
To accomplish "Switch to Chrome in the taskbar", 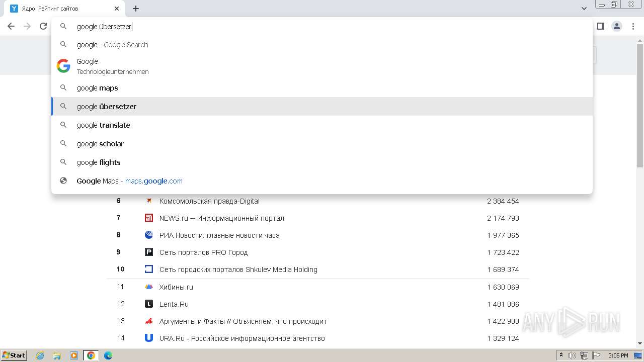I will point(91,355).
